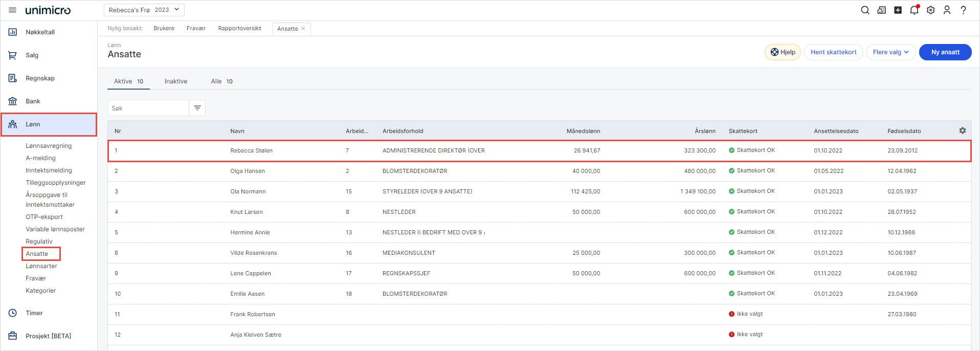The image size is (980, 351).
Task: Expand the Rebecca's Frø 2023 company dropdown
Action: (x=144, y=10)
